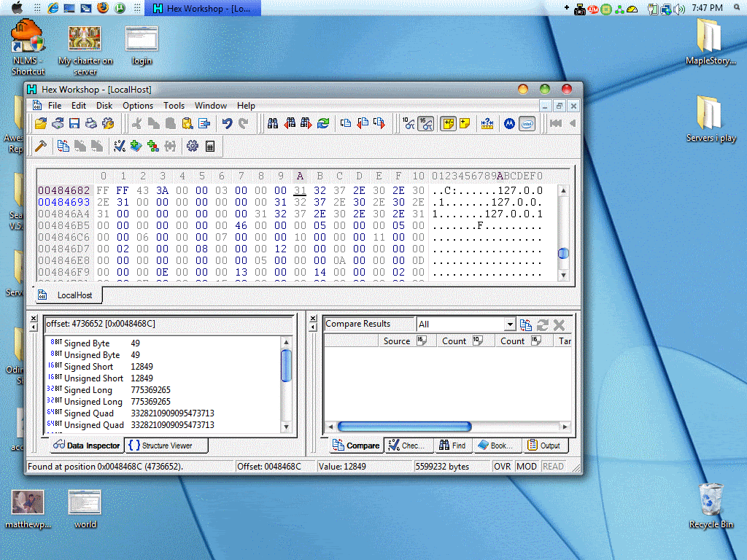
Task: Open the Help menu
Action: point(246,106)
